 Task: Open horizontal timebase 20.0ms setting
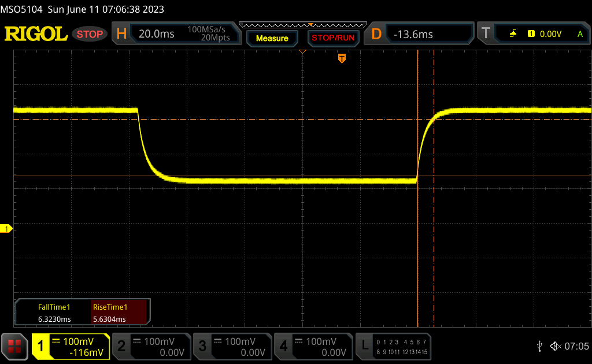[x=156, y=34]
